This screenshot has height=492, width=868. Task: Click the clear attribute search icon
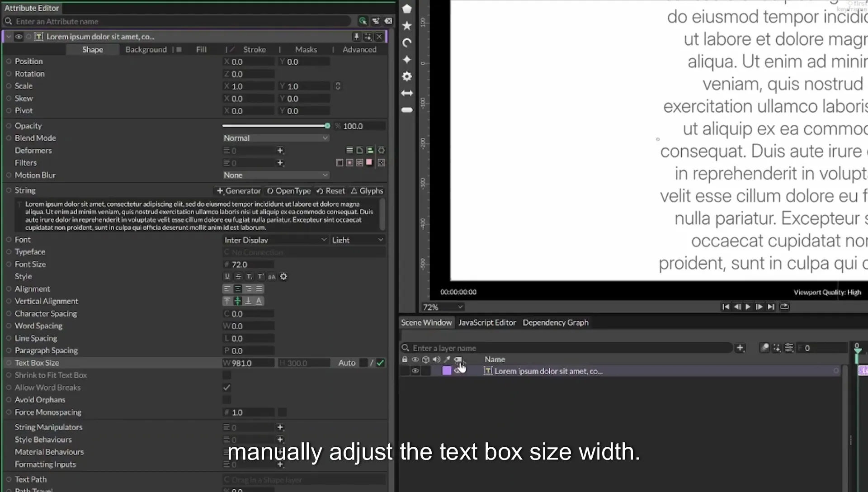click(x=388, y=21)
